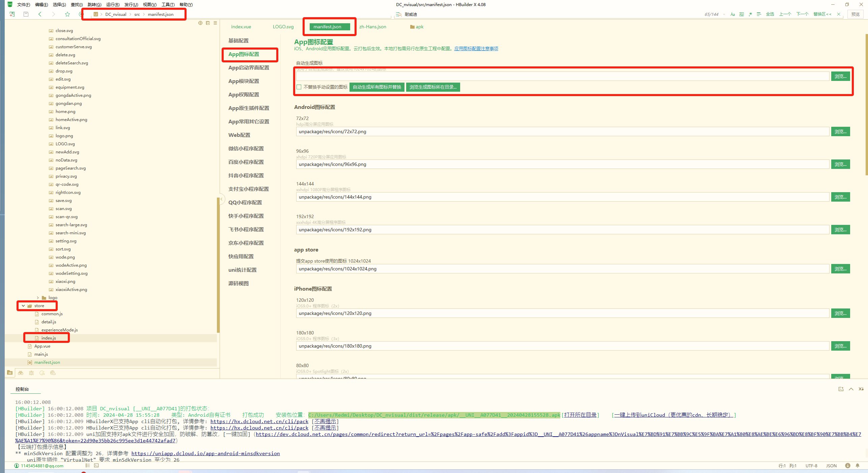Click the locate current file target icon

(x=200, y=23)
